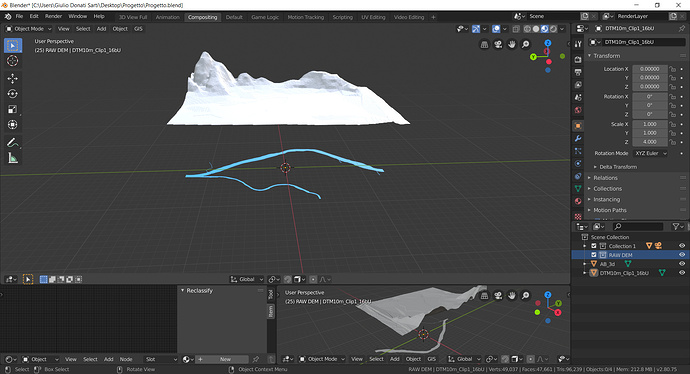Click the outliner search field
The width and height of the screenshot is (690, 374).
(638, 226)
